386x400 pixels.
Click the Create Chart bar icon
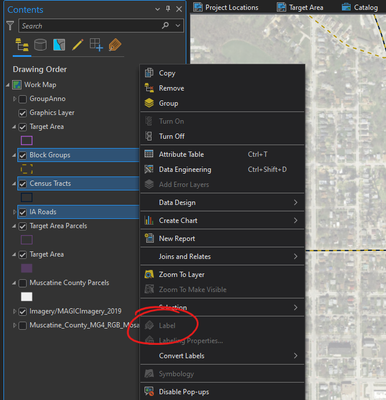point(149,220)
